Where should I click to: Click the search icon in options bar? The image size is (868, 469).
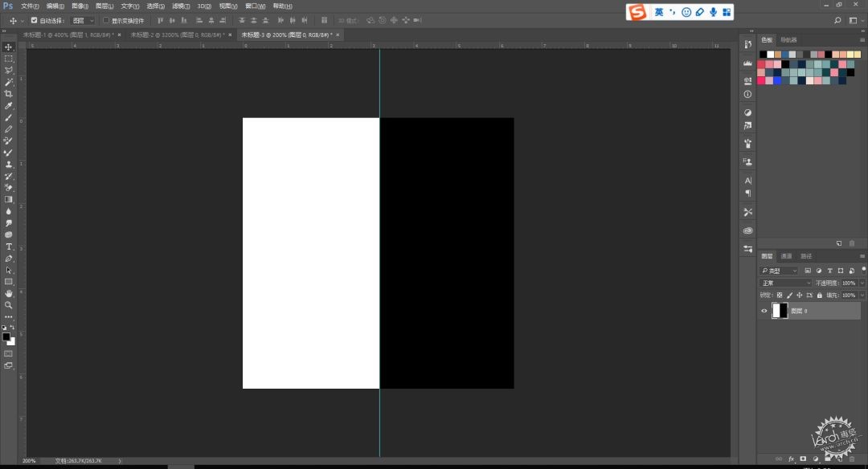pos(837,20)
